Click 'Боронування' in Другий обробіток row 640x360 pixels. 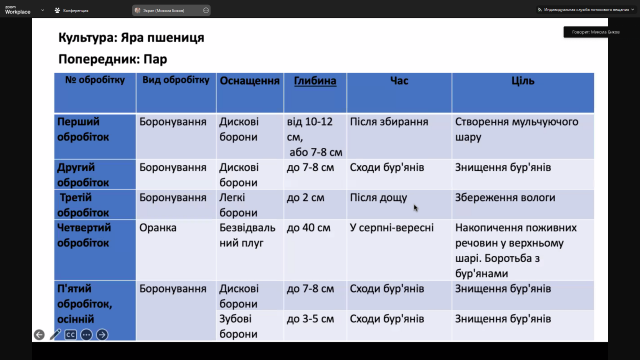click(176, 174)
